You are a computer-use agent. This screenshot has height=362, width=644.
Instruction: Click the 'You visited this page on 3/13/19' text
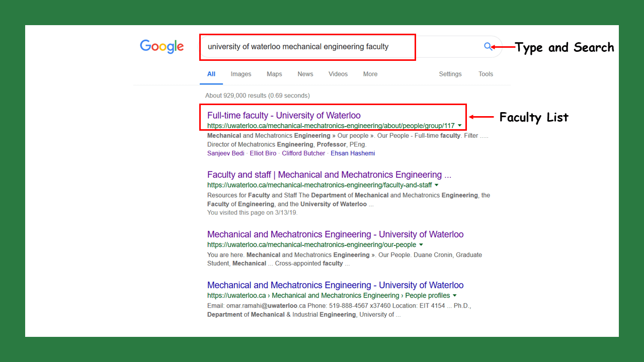[x=253, y=213]
